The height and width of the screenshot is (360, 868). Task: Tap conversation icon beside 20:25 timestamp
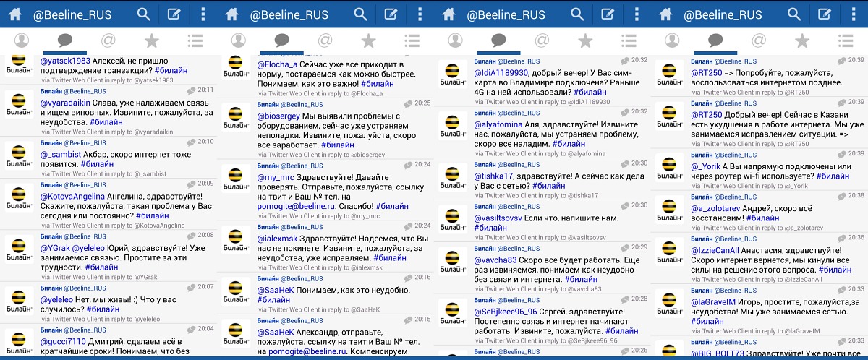(x=408, y=103)
